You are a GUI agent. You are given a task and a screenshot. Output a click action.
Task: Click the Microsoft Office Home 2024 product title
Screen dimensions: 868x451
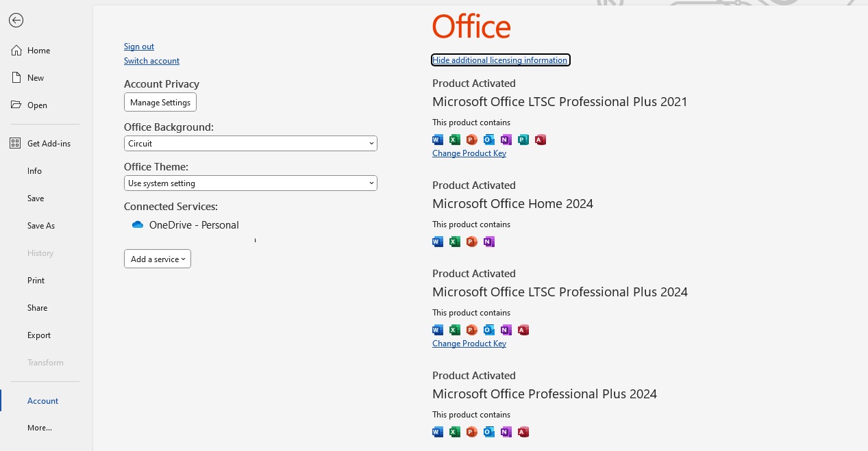click(x=512, y=203)
